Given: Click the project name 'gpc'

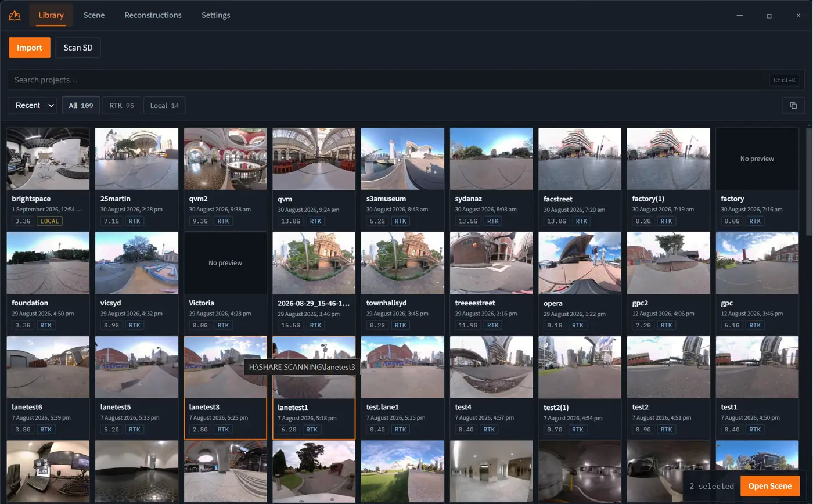Looking at the screenshot, I should coord(727,303).
